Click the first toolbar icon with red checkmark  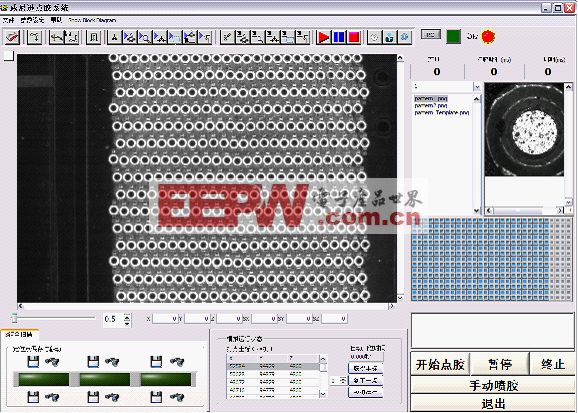12,37
